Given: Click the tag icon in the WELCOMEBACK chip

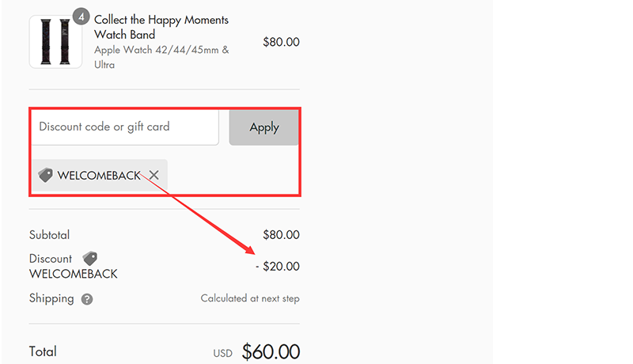Looking at the screenshot, I should coord(46,175).
